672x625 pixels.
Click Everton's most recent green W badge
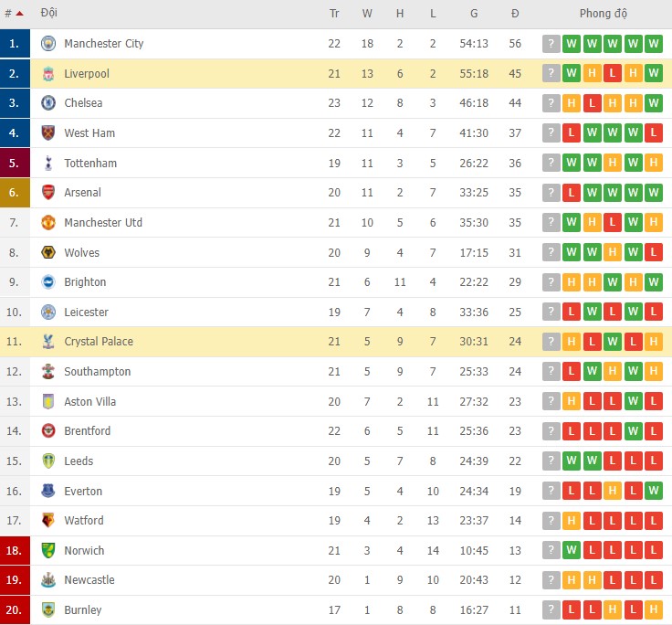click(x=654, y=492)
